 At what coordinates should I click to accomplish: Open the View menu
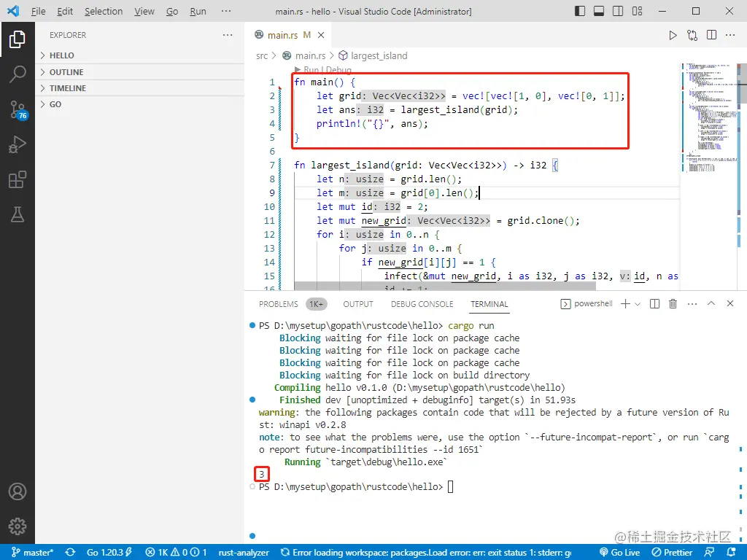point(144,11)
